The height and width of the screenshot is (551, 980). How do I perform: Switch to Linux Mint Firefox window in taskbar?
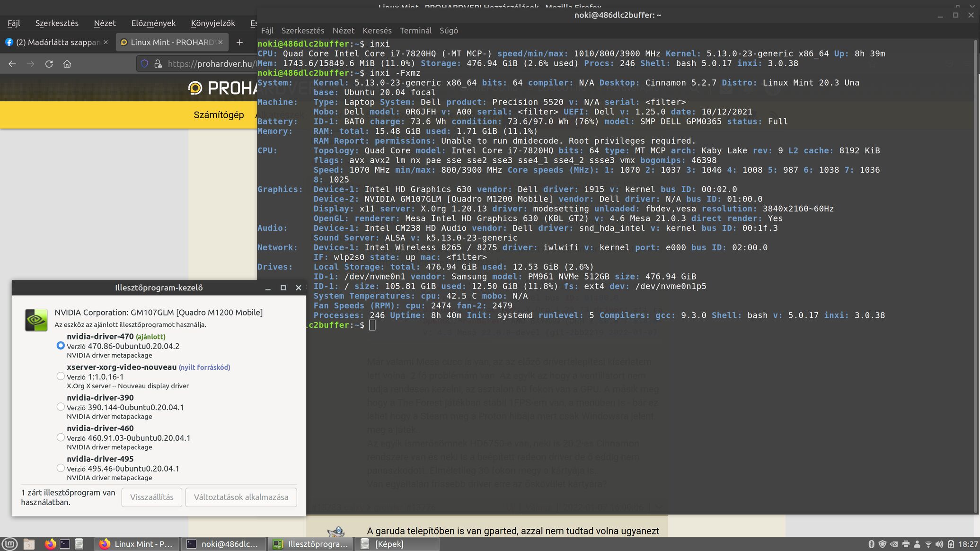pyautogui.click(x=137, y=544)
